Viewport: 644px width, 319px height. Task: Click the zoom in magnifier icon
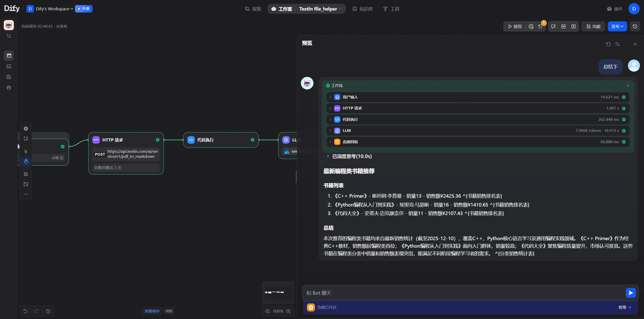[289, 311]
